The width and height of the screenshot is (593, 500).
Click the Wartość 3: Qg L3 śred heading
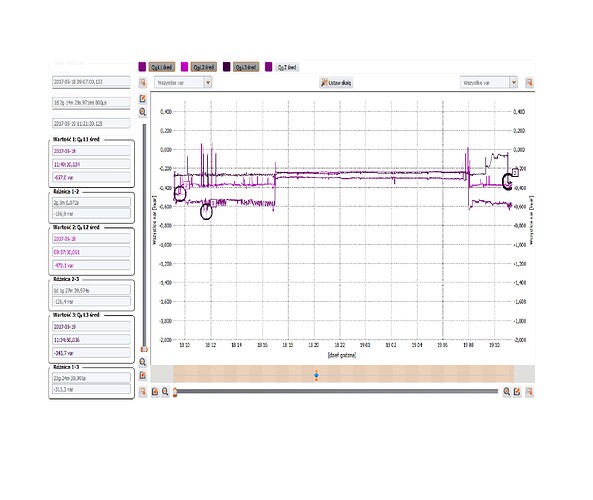point(76,315)
